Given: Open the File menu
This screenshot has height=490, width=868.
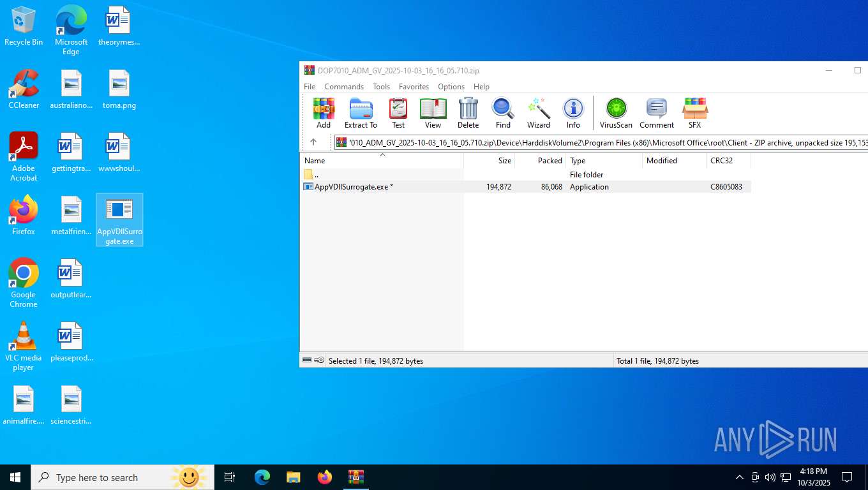Looking at the screenshot, I should [310, 87].
